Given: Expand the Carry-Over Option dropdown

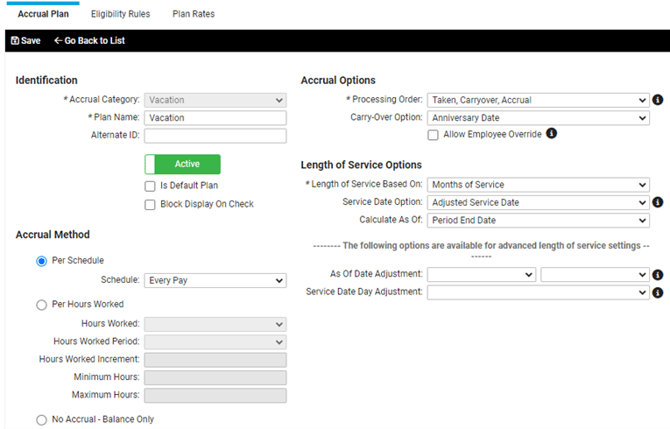Looking at the screenshot, I should click(x=538, y=118).
